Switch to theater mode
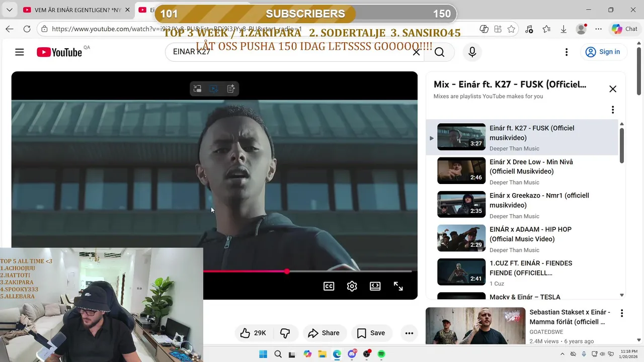This screenshot has height=362, width=644. [375, 286]
